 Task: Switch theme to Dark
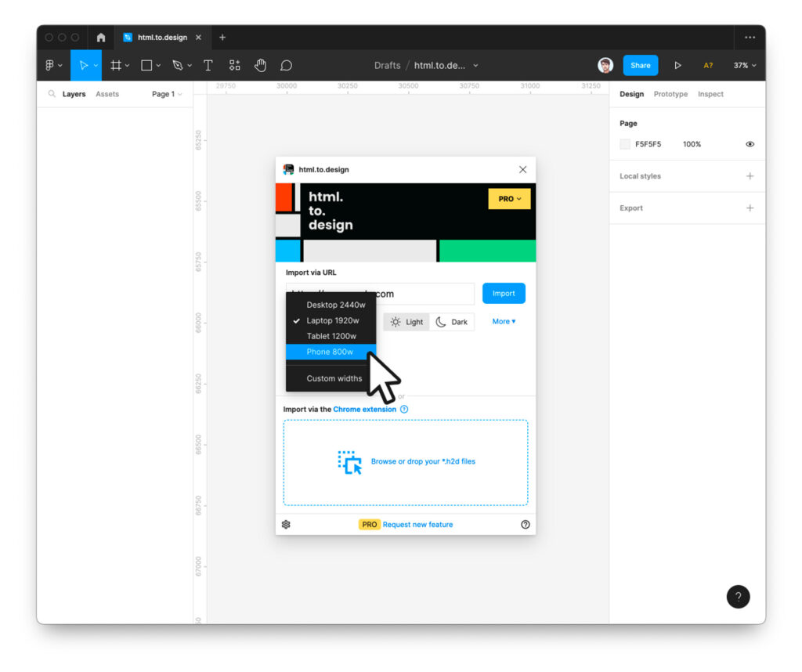tap(452, 322)
